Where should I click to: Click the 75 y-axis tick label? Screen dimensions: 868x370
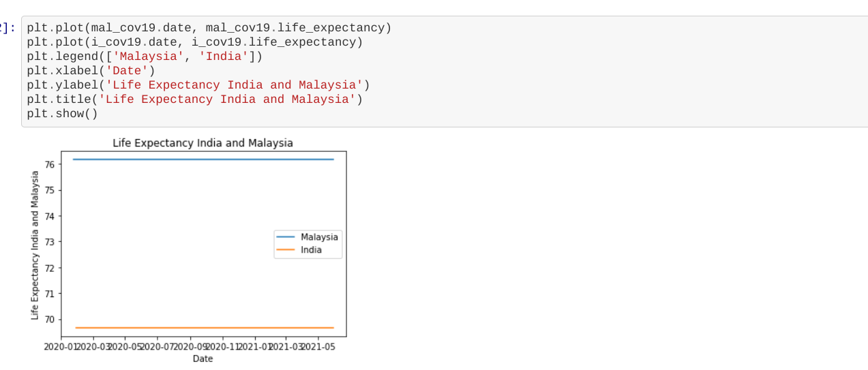click(x=50, y=190)
